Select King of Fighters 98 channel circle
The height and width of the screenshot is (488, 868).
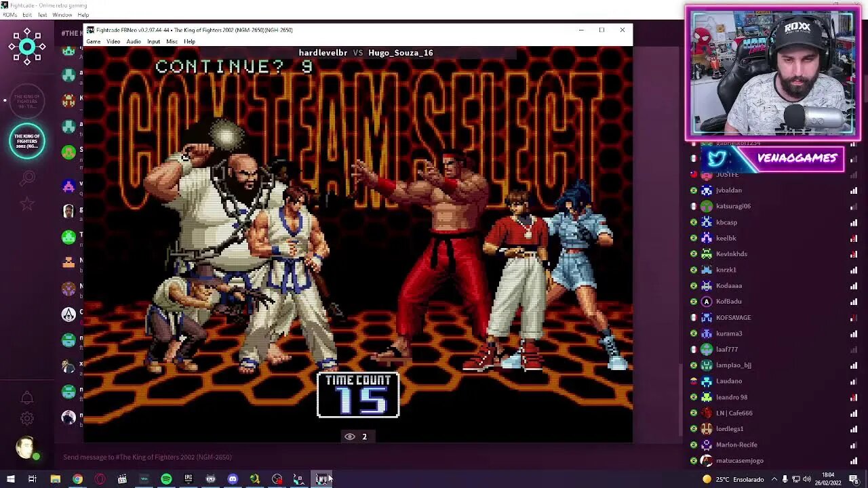(x=27, y=102)
